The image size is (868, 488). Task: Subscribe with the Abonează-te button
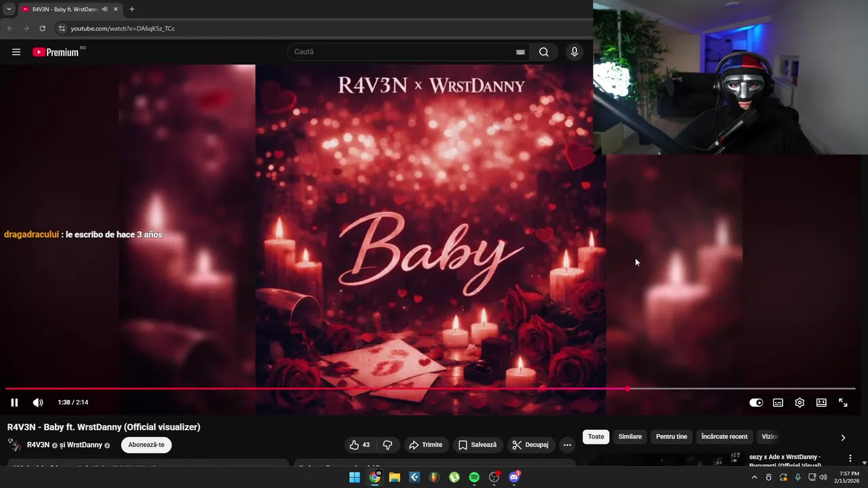click(146, 445)
